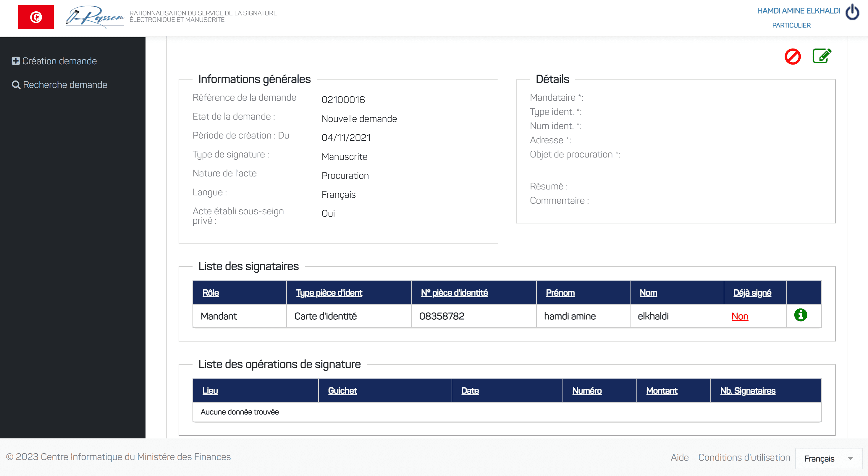Click the red cancel request icon
868x476 pixels.
click(793, 56)
